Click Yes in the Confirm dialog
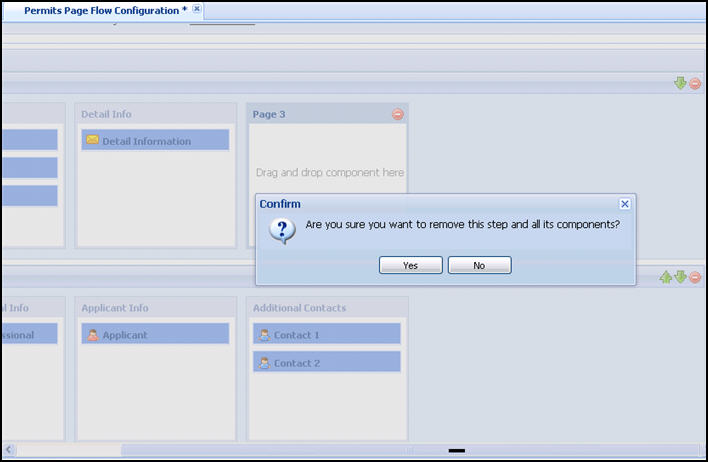The height and width of the screenshot is (462, 708). [x=410, y=265]
